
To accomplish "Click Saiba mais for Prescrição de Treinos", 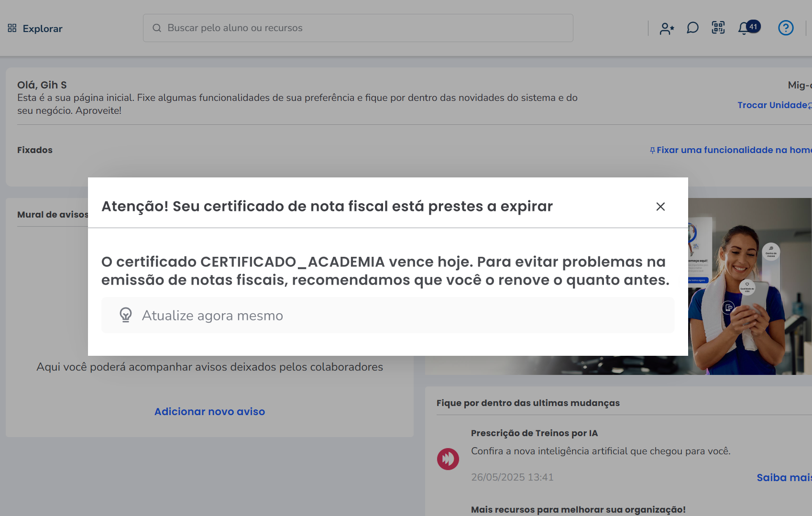I will click(x=783, y=477).
